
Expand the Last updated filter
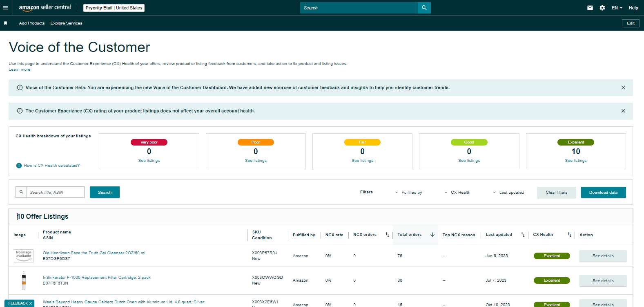[508, 193]
